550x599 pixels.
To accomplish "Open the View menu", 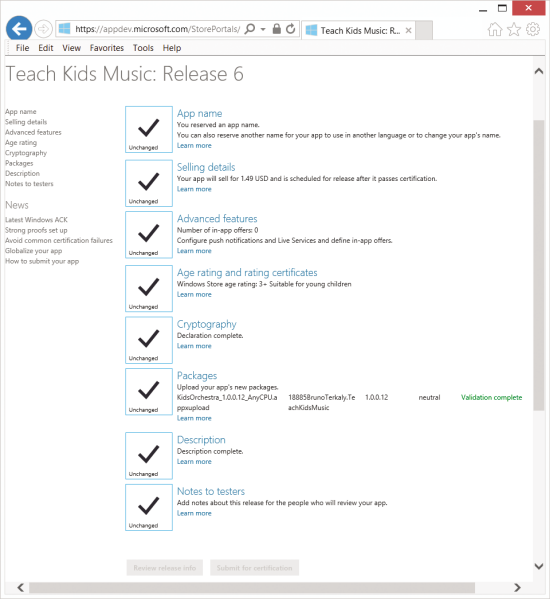I will click(71, 48).
